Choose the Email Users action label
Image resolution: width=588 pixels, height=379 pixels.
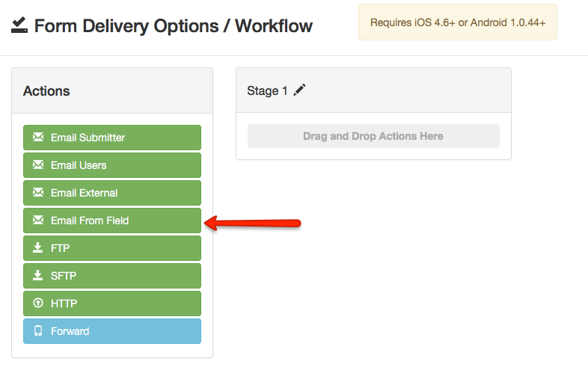(79, 165)
